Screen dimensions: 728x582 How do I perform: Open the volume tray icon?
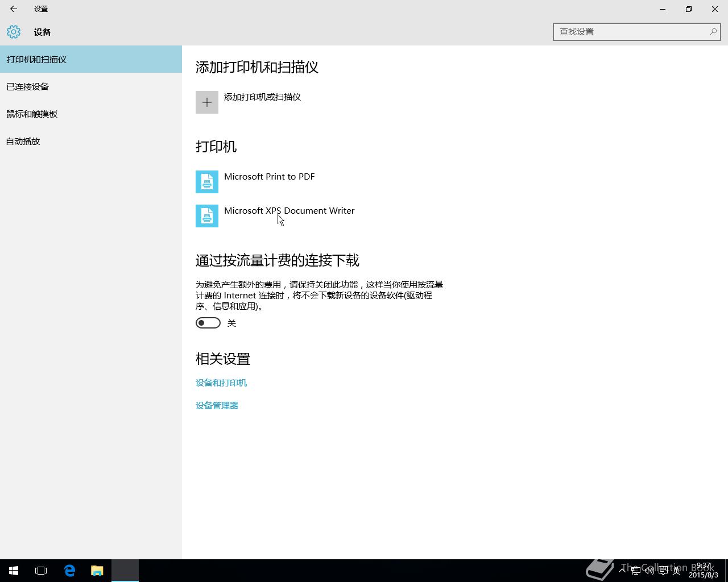(649, 571)
